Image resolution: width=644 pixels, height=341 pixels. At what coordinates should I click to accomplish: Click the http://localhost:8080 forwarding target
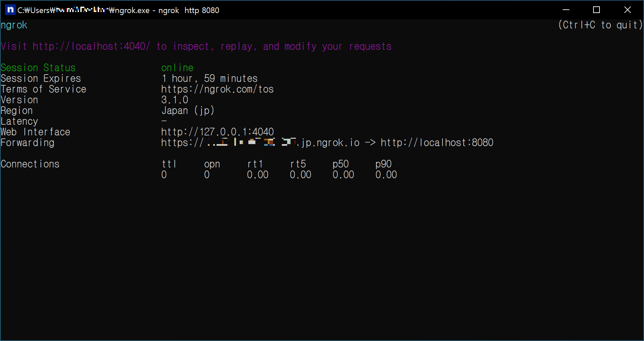pyautogui.click(x=437, y=143)
